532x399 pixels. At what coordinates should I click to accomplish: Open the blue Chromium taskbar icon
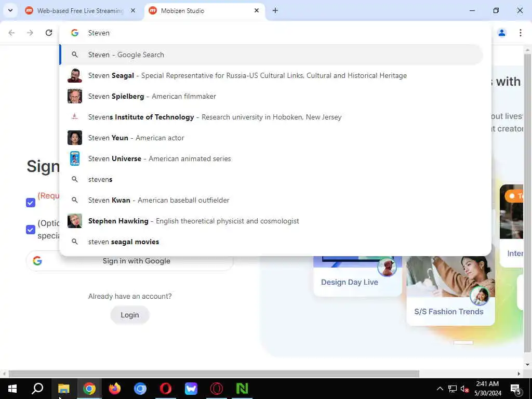point(140,389)
